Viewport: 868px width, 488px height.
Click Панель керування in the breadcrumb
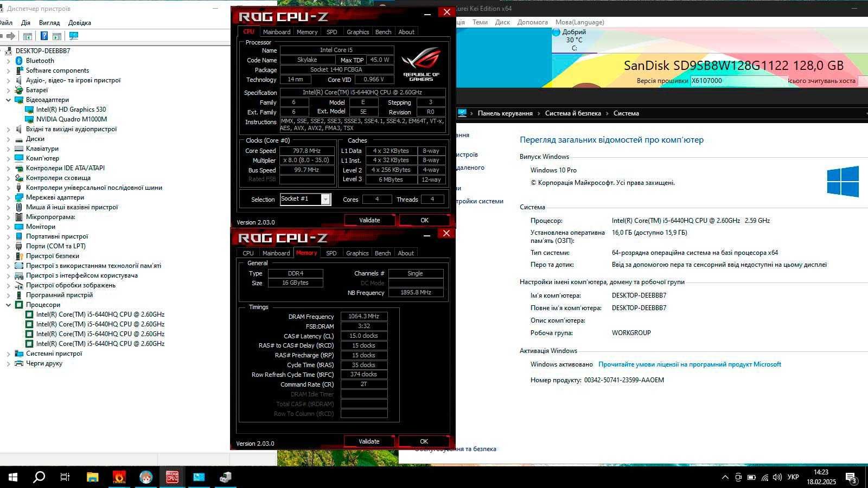click(505, 113)
